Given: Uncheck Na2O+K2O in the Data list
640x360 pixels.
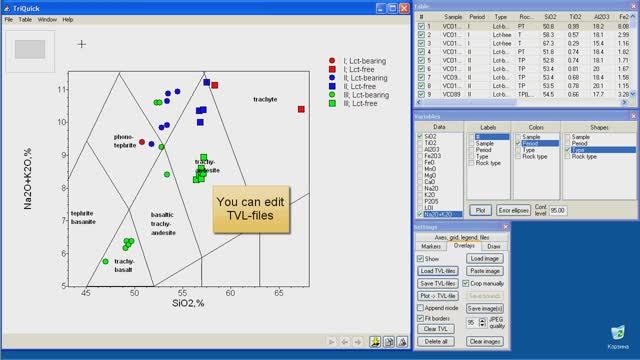Looking at the screenshot, I should (x=420, y=214).
